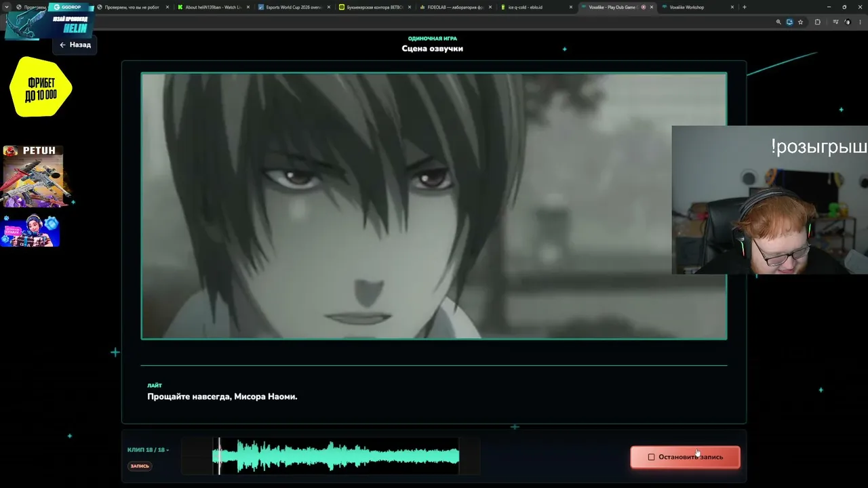Close the Voxalike - Play Dub Game tab

coord(652,7)
